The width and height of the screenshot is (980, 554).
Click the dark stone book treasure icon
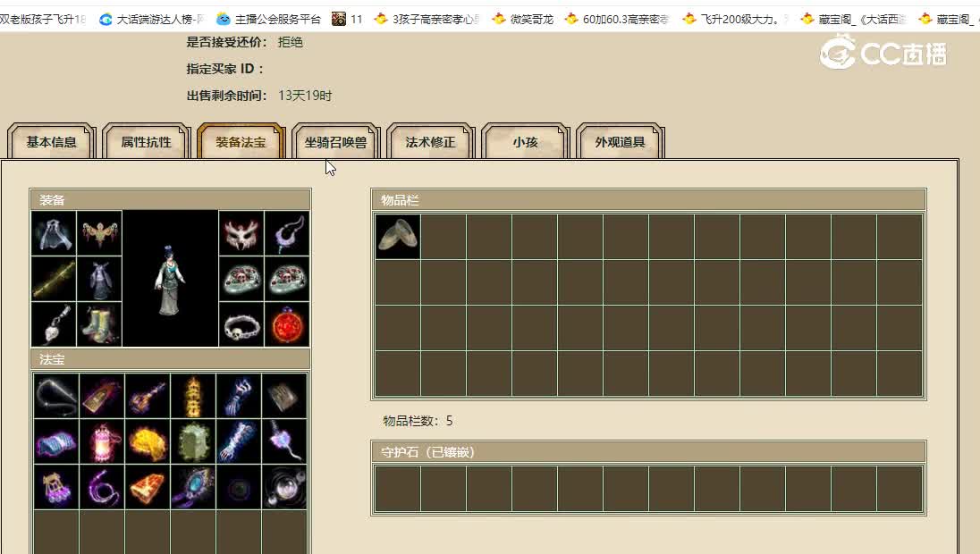(284, 396)
